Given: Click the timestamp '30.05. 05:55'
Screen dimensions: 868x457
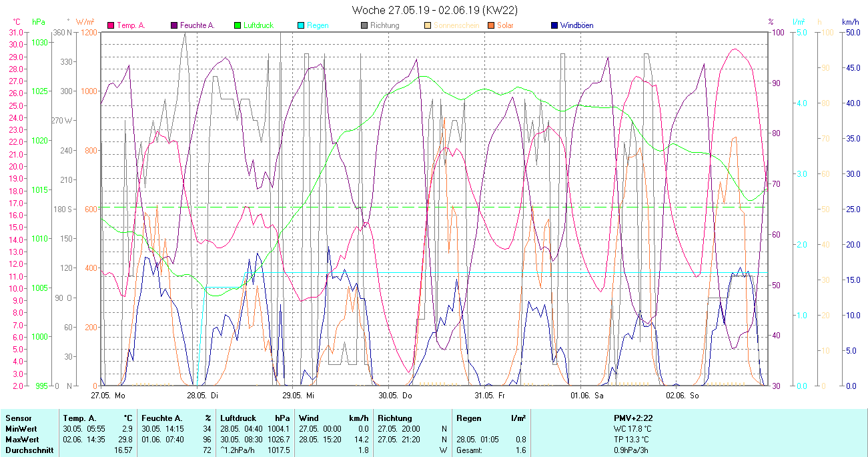Looking at the screenshot, I should (85, 428).
